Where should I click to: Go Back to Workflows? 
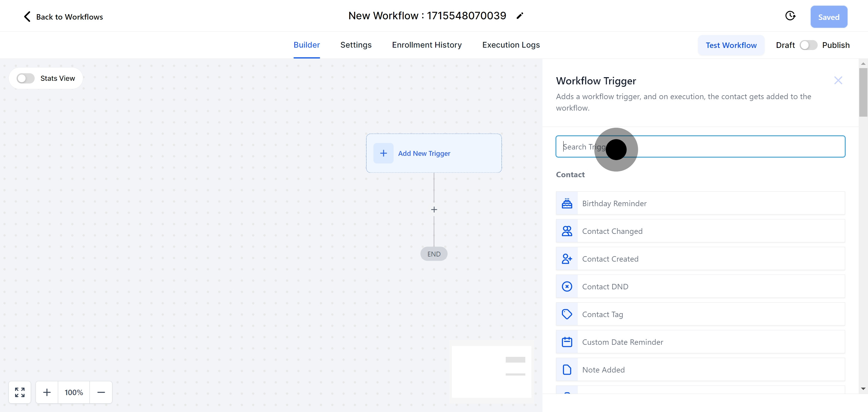pyautogui.click(x=63, y=17)
